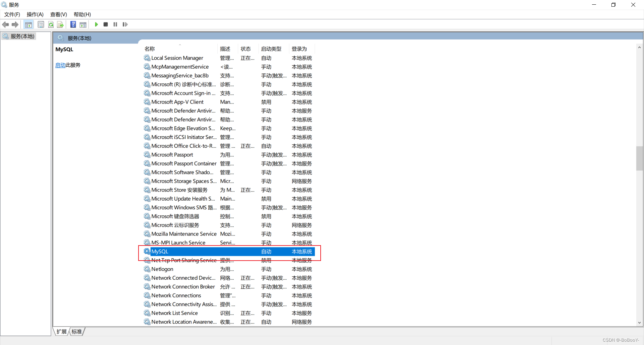Open the 查看(V) menu

pos(58,14)
